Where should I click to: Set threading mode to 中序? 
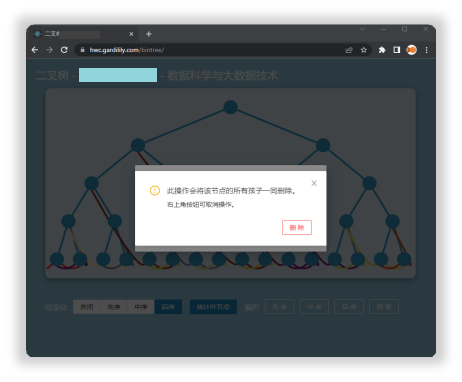point(141,307)
